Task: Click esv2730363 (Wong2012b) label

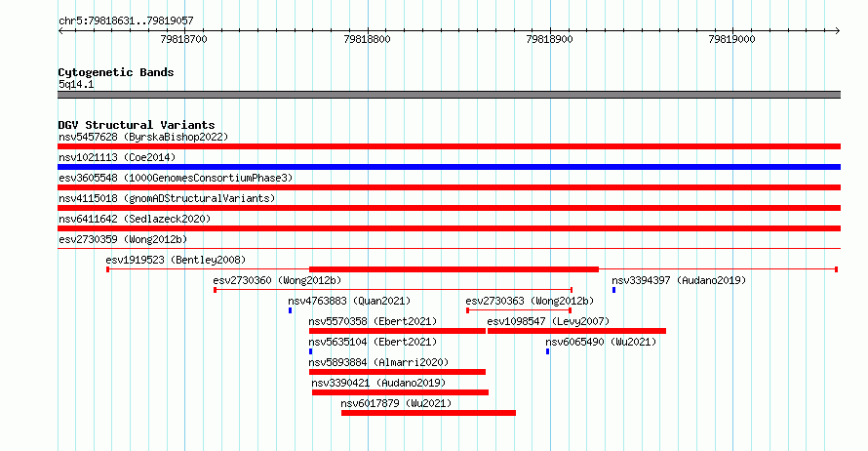Action: point(530,301)
